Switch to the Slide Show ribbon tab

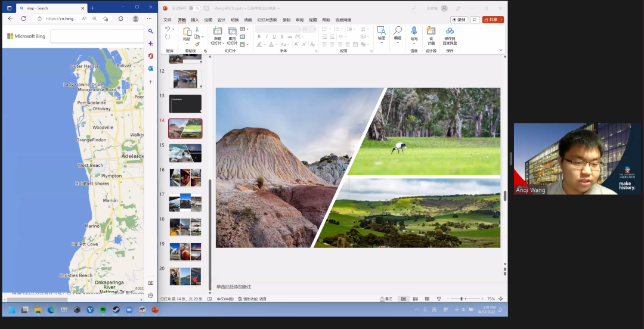click(x=267, y=20)
